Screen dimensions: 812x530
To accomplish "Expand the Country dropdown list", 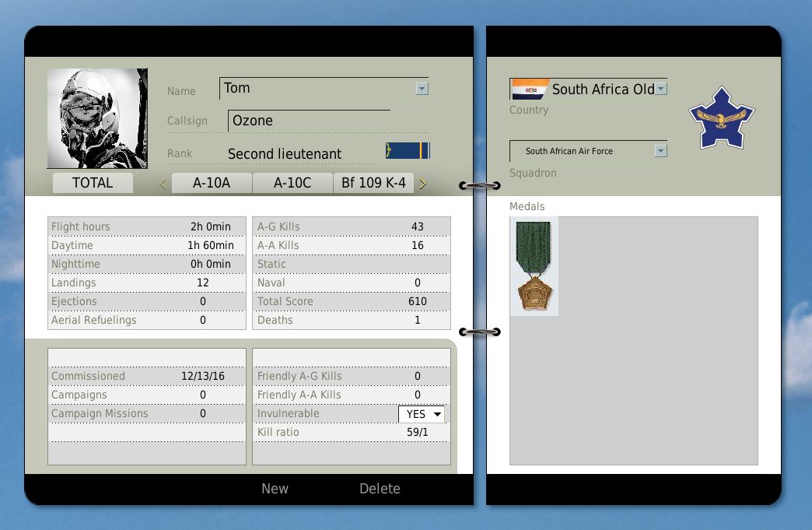I will click(x=660, y=90).
